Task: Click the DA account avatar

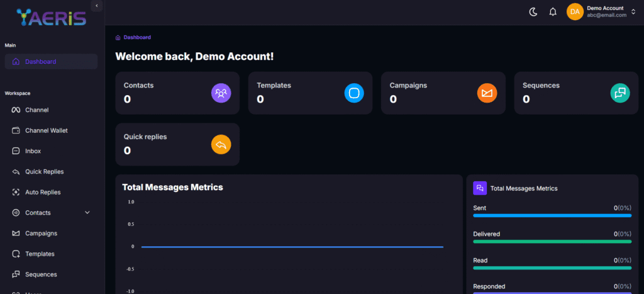Action: 575,11
